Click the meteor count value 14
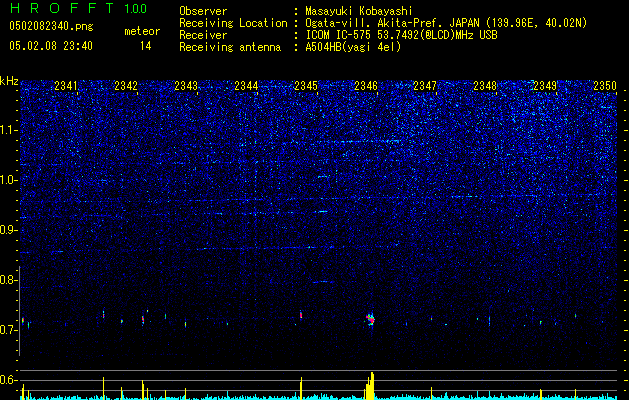629x400 pixels. pyautogui.click(x=146, y=46)
